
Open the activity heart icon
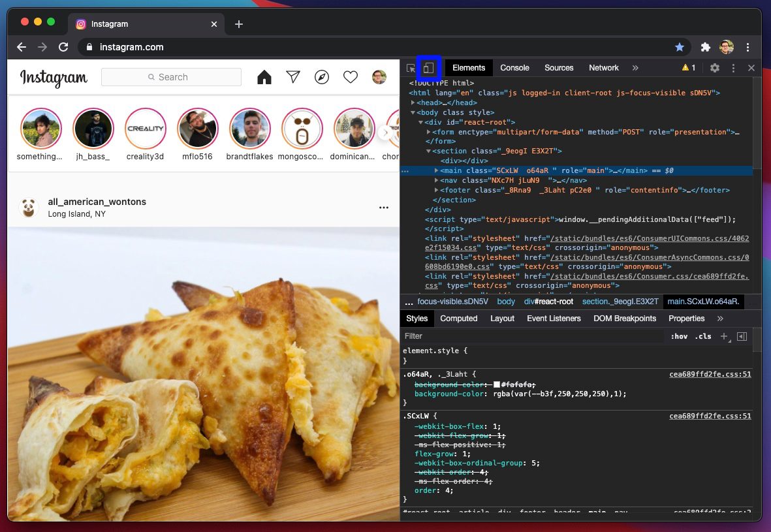click(x=351, y=77)
